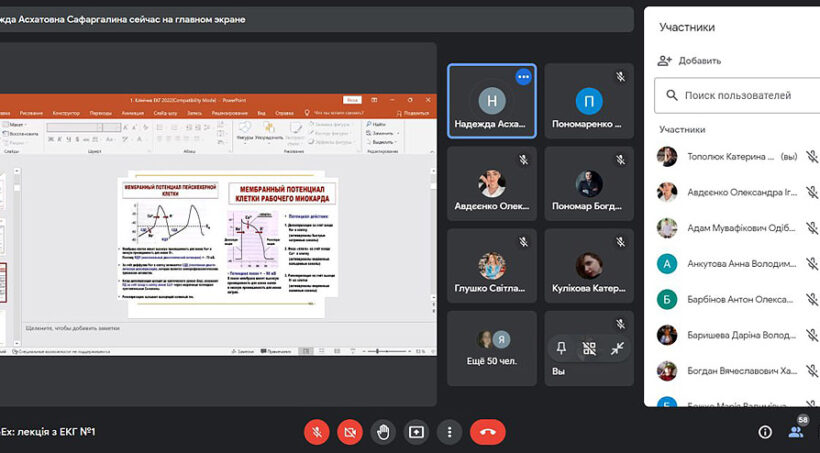This screenshot has width=820, height=453.
Task: Click Вход sign-in button in PowerPoint title bar
Action: pyautogui.click(x=352, y=100)
